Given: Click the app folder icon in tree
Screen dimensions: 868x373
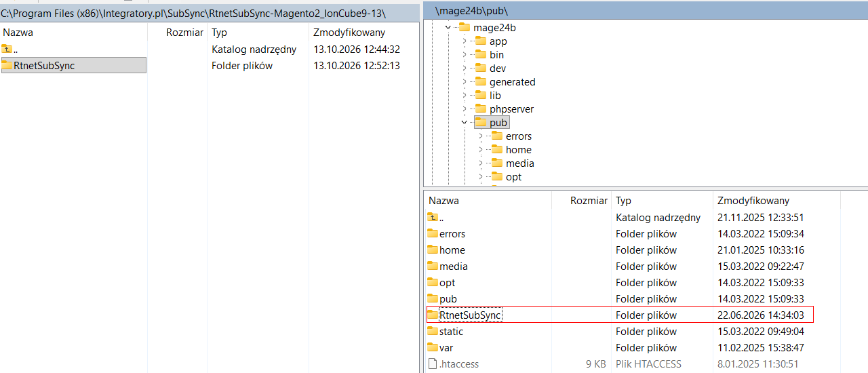Looking at the screenshot, I should pyautogui.click(x=481, y=41).
